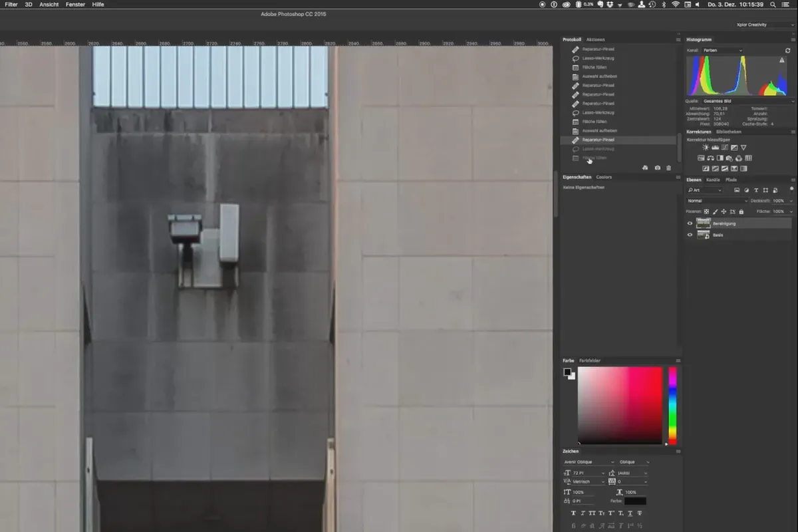
Task: Add a Vibrance adjustment (triangle icon)
Action: (743, 148)
